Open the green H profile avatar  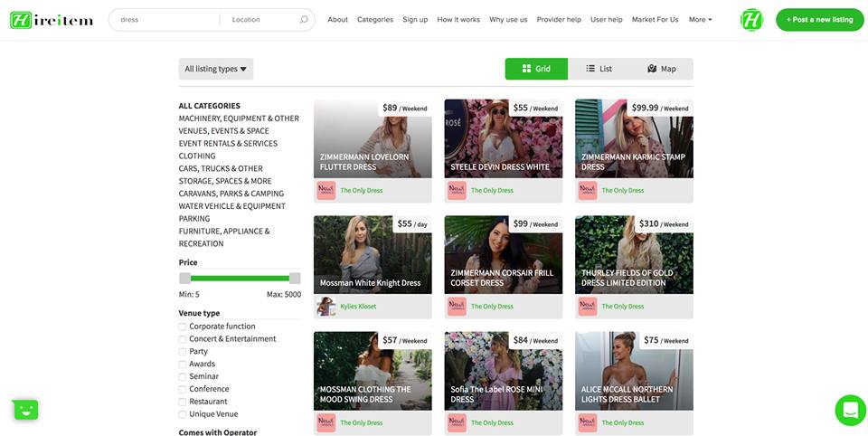[751, 20]
